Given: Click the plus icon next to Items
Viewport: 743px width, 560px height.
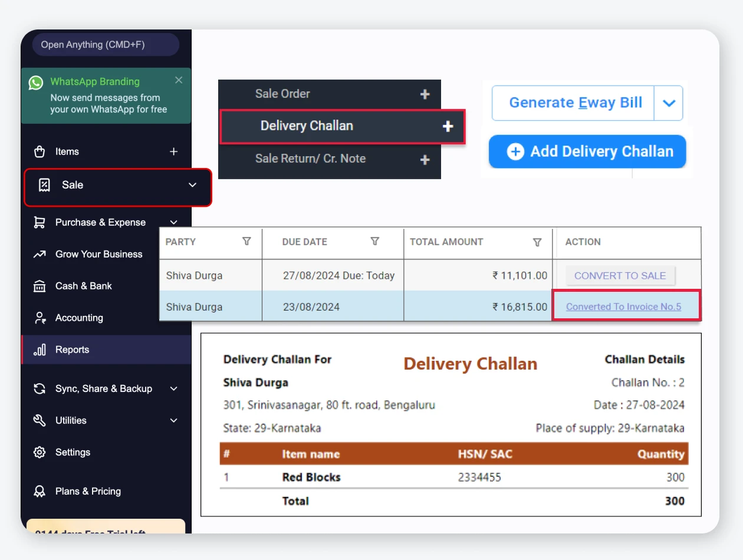Looking at the screenshot, I should pos(173,151).
